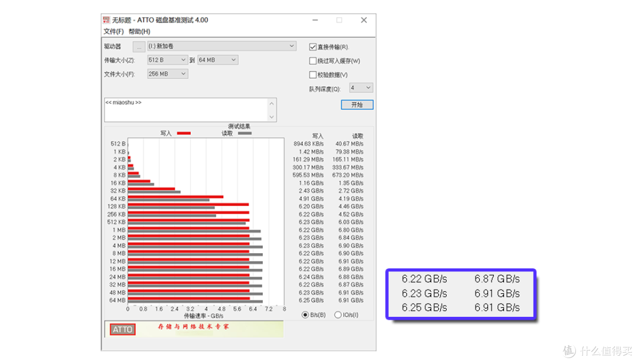Open the 64 MB maximum transfer size dropdown
The height and width of the screenshot is (364, 638).
(217, 60)
